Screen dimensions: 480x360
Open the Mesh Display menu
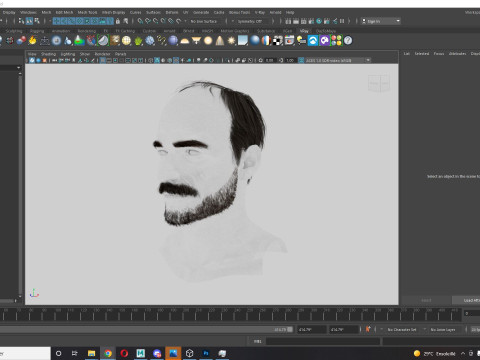tap(113, 12)
